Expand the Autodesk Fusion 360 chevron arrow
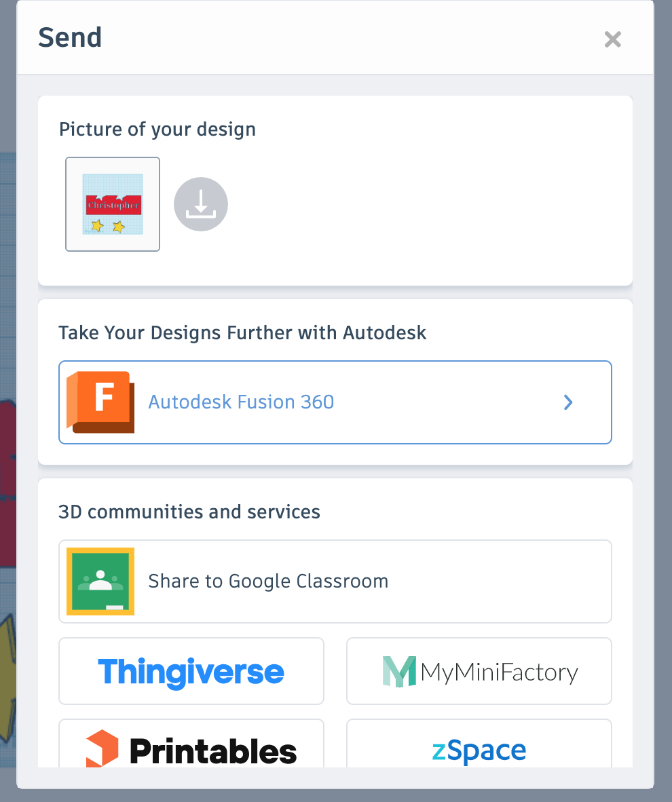 pyautogui.click(x=567, y=402)
